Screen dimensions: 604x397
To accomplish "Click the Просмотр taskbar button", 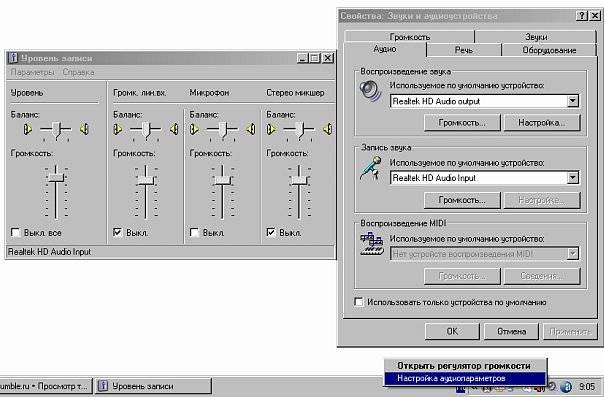I will tap(46, 386).
